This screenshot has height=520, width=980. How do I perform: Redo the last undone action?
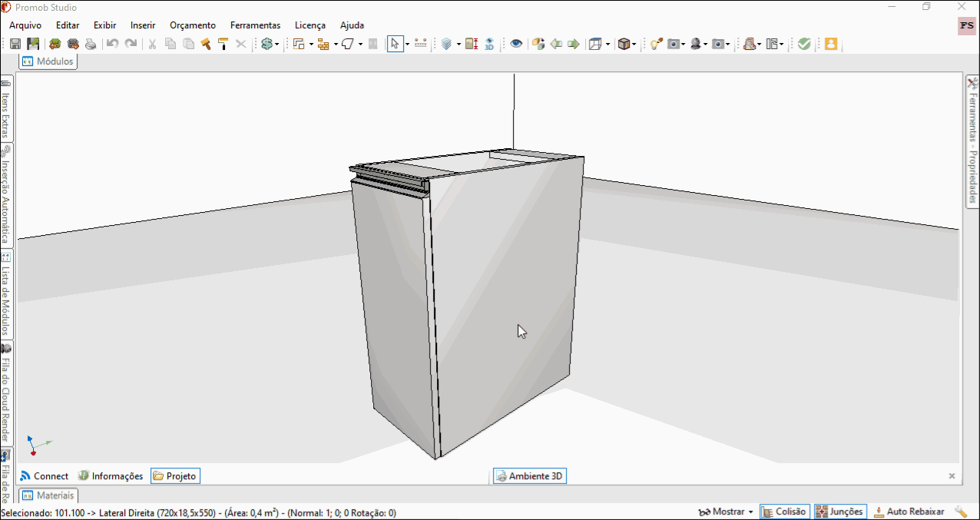[131, 45]
